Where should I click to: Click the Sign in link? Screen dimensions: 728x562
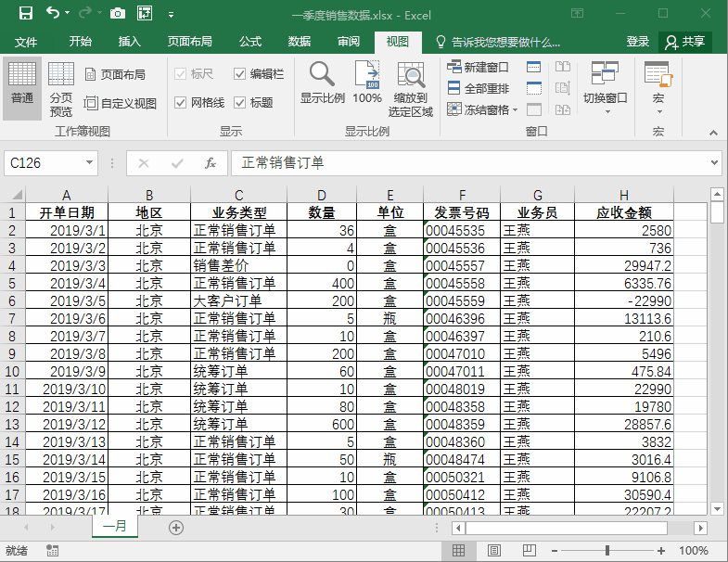(637, 42)
